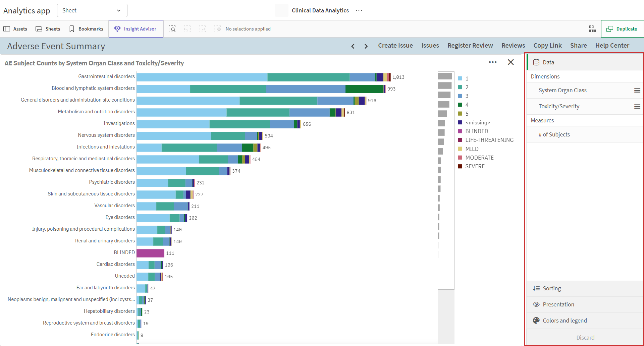
Task: Click the Create Issue link
Action: [395, 46]
